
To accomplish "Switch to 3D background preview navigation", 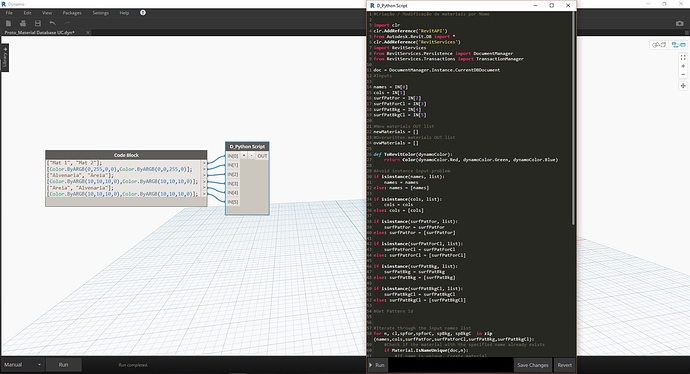I will pyautogui.click(x=659, y=45).
